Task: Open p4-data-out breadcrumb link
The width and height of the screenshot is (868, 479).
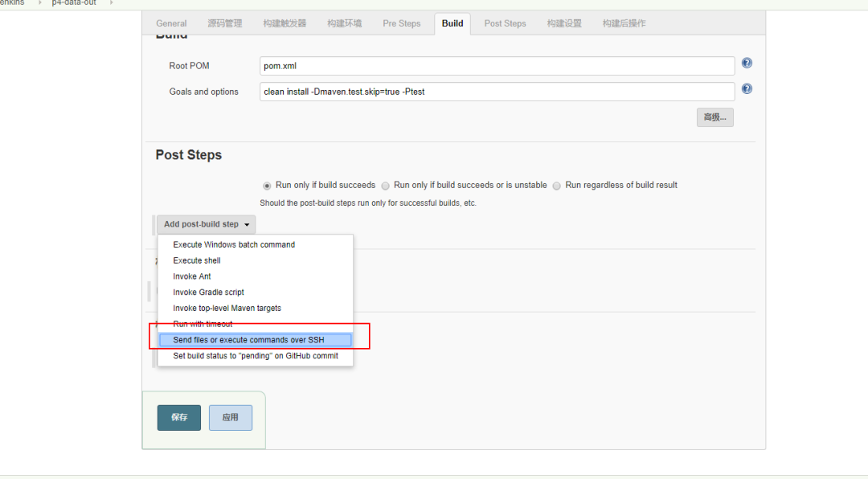Action: [x=74, y=2]
